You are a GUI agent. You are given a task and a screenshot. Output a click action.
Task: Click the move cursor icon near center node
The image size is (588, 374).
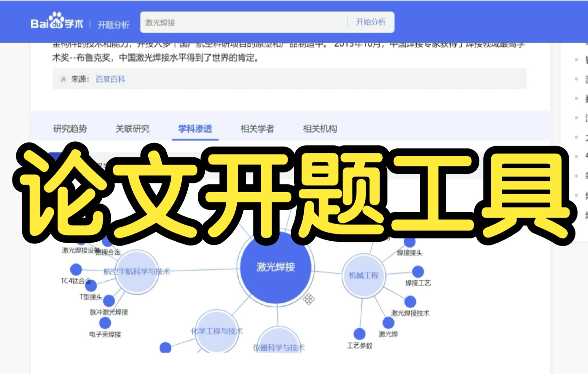(x=309, y=299)
